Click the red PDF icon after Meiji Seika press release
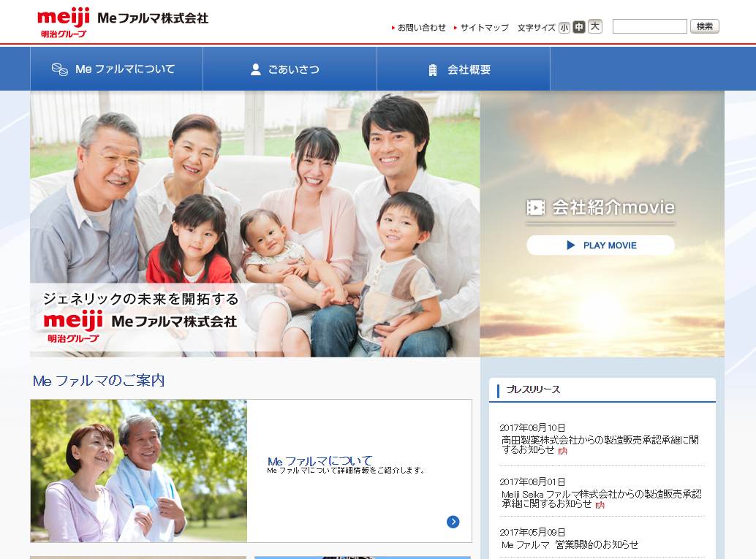This screenshot has width=756, height=559. pos(600,505)
